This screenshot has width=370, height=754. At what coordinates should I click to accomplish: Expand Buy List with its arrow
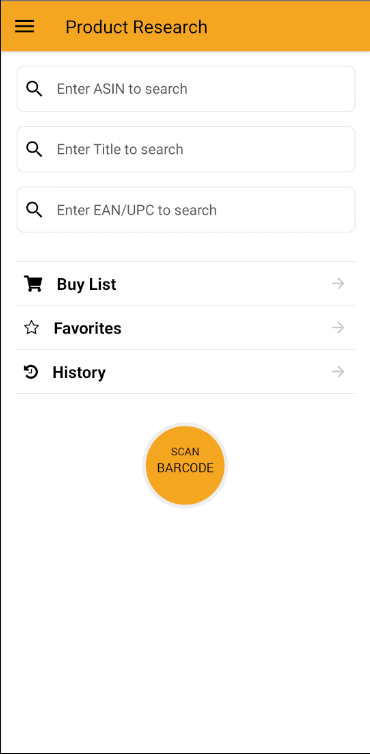pyautogui.click(x=338, y=284)
